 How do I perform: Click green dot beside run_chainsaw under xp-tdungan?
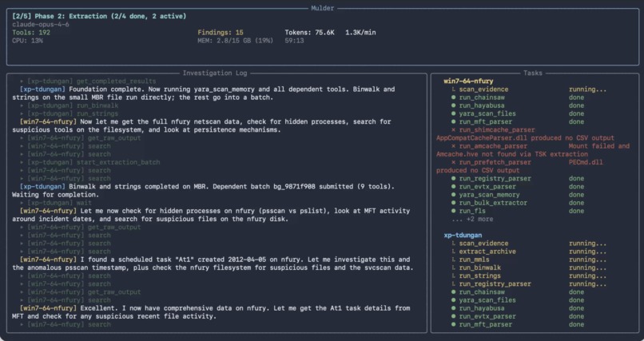pyautogui.click(x=453, y=292)
